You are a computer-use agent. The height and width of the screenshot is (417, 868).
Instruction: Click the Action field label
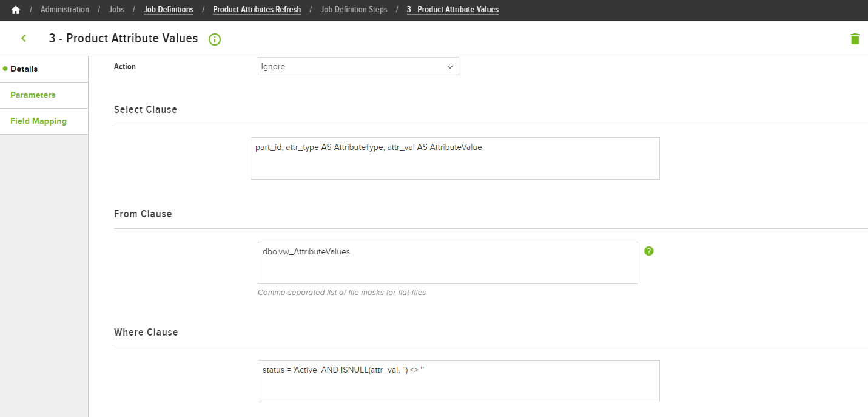[125, 67]
